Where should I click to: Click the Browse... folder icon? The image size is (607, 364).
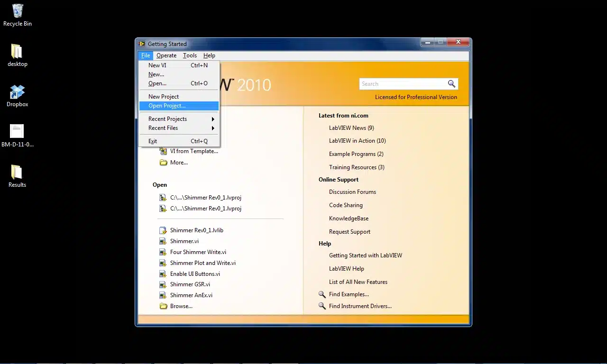(x=163, y=306)
